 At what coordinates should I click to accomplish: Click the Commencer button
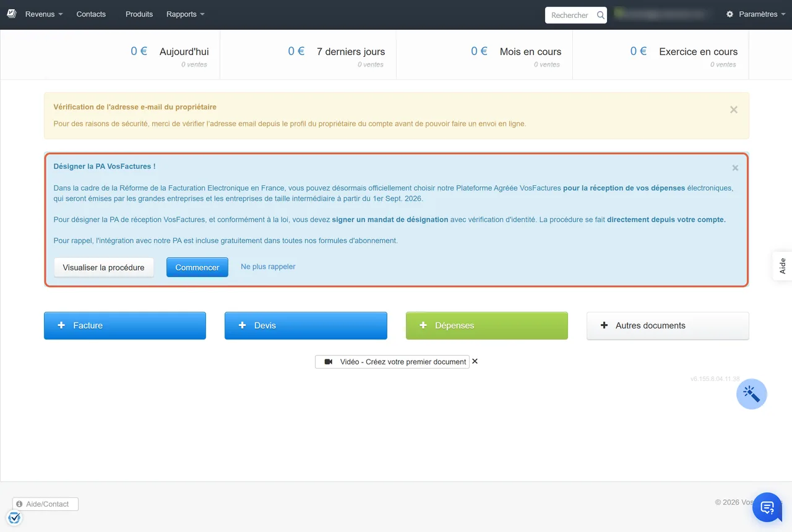pyautogui.click(x=197, y=267)
